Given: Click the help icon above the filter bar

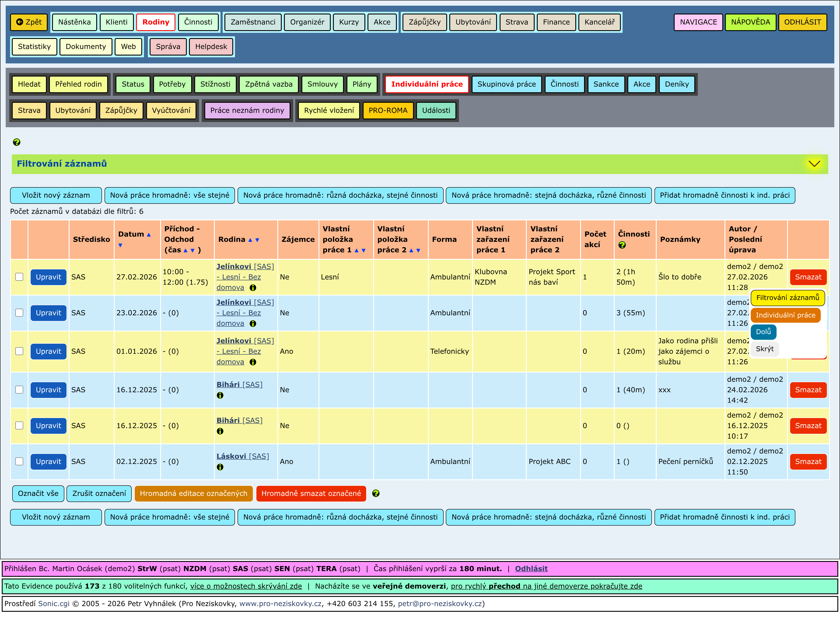Looking at the screenshot, I should pyautogui.click(x=17, y=142).
